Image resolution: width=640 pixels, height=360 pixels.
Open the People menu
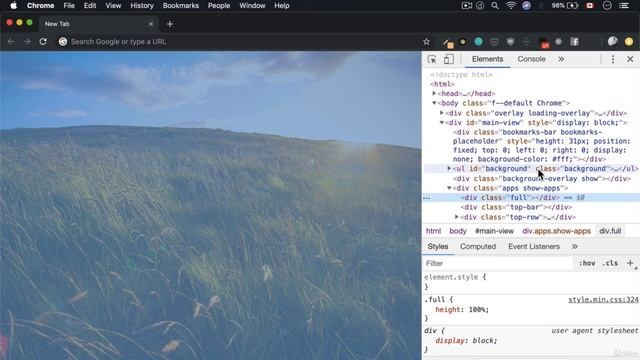(219, 6)
